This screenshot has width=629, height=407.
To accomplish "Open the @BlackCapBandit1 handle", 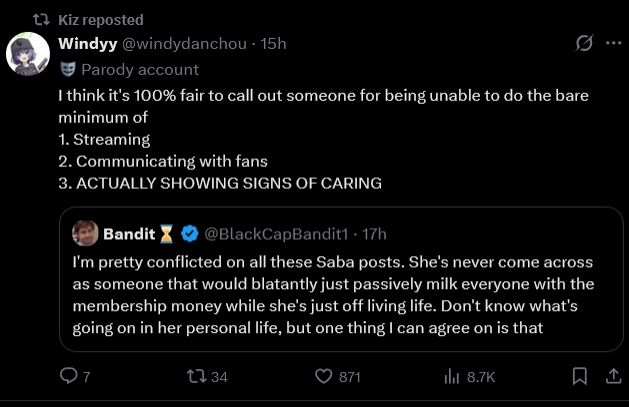I will pyautogui.click(x=274, y=233).
